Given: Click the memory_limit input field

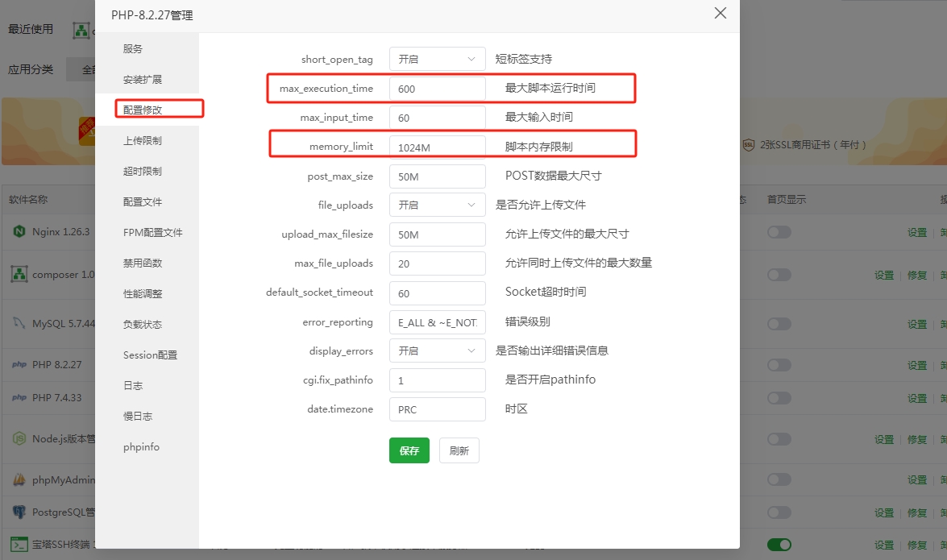Looking at the screenshot, I should point(437,147).
